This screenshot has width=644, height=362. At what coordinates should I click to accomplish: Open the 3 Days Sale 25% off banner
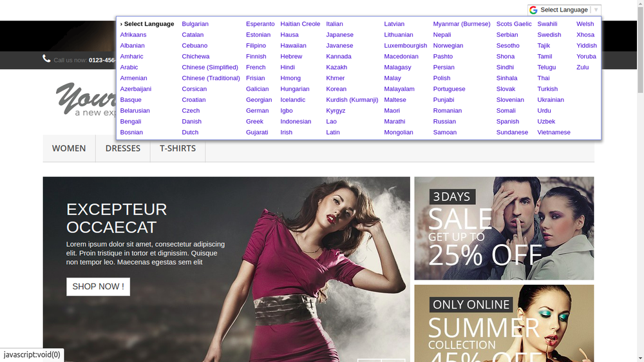pos(504,229)
